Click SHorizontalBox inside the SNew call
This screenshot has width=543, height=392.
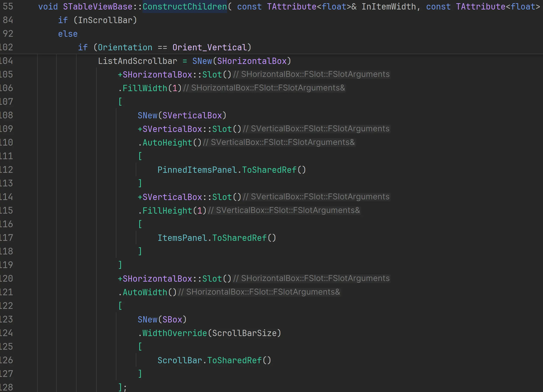(252, 61)
